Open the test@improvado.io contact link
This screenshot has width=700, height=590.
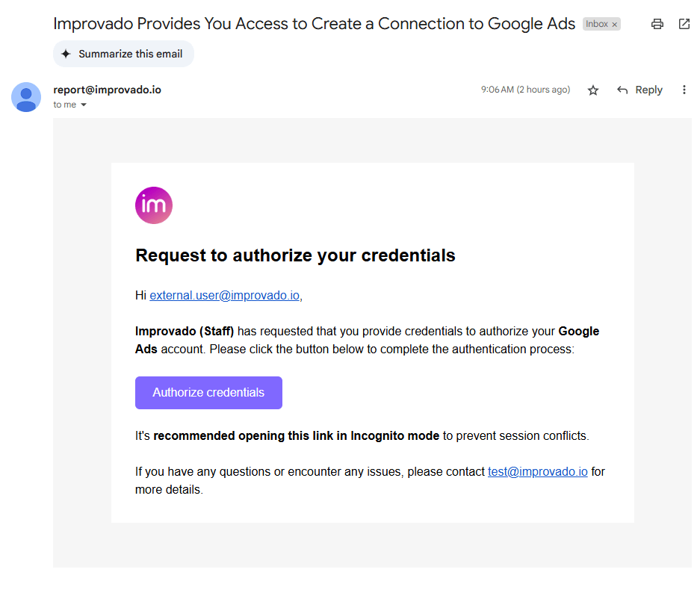537,472
